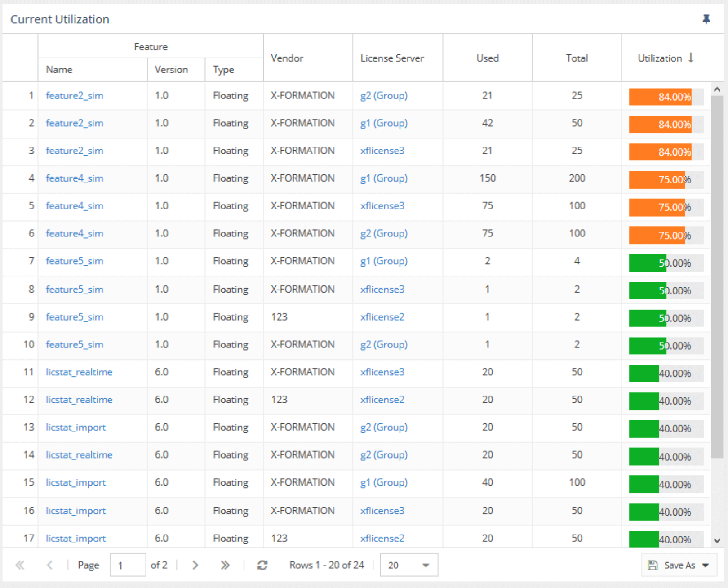Click the 75.00% utilization bar, row 4
This screenshot has width=728, height=588.
(x=666, y=180)
